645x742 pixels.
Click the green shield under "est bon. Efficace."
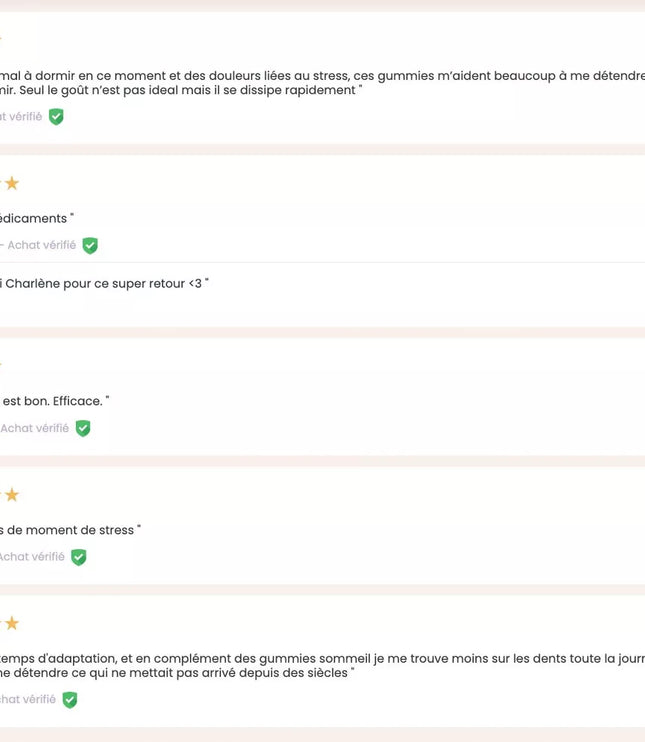(x=83, y=428)
